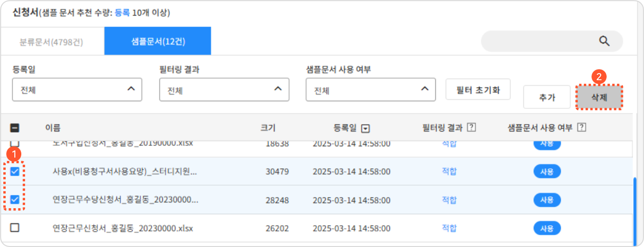Uncheck the 연장근무수당신청서 row checkbox

15,200
